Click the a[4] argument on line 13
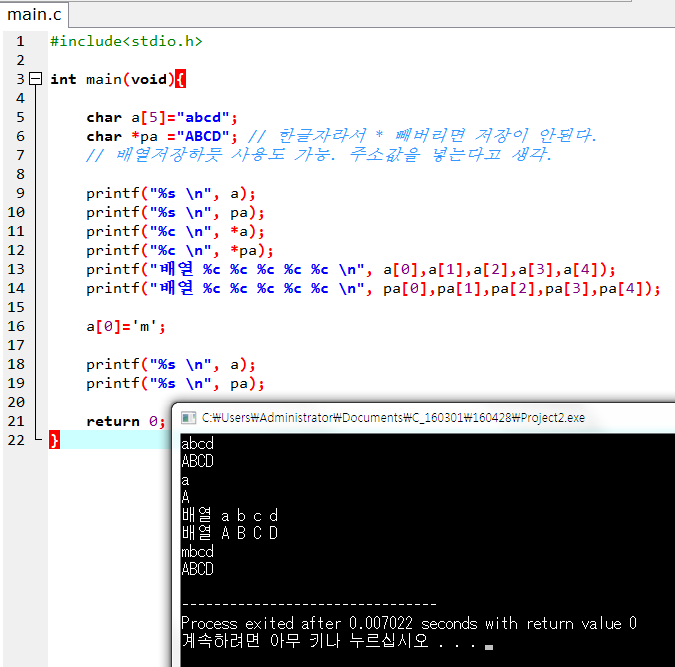 pos(581,270)
